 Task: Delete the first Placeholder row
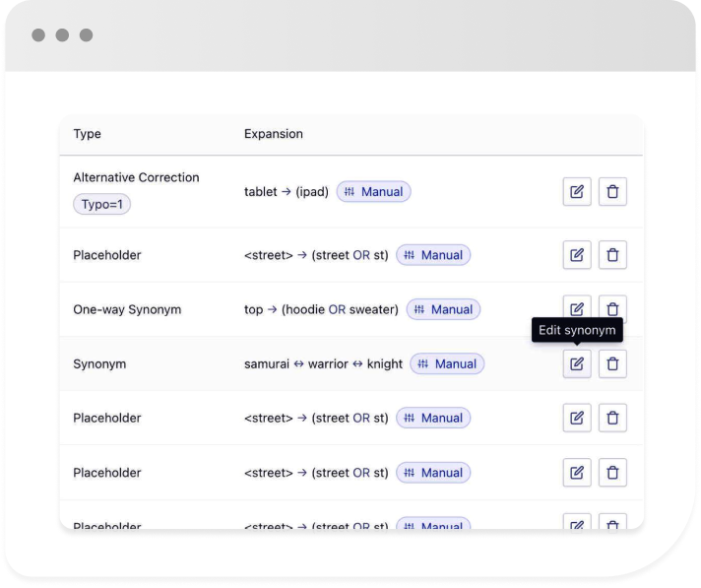[612, 255]
